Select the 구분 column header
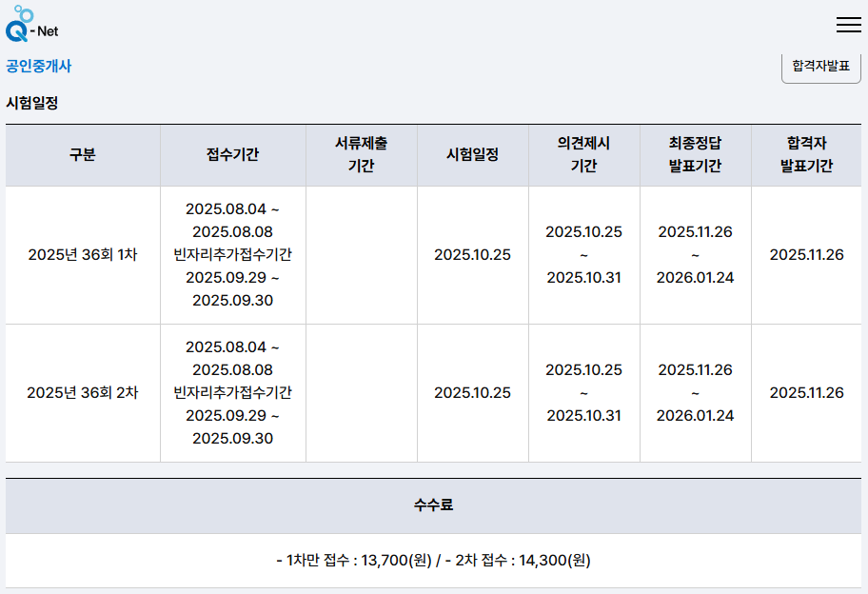The image size is (868, 594). (x=83, y=153)
